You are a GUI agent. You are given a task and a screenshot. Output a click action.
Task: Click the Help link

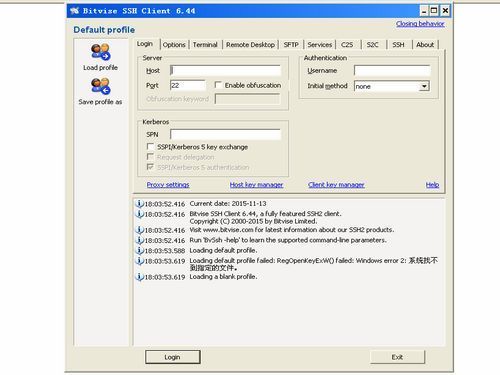click(x=432, y=185)
